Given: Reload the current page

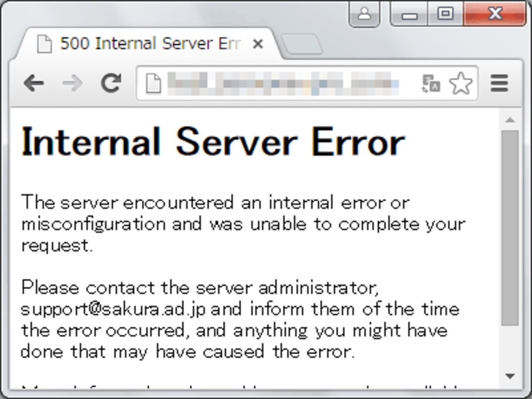Looking at the screenshot, I should click(111, 83).
